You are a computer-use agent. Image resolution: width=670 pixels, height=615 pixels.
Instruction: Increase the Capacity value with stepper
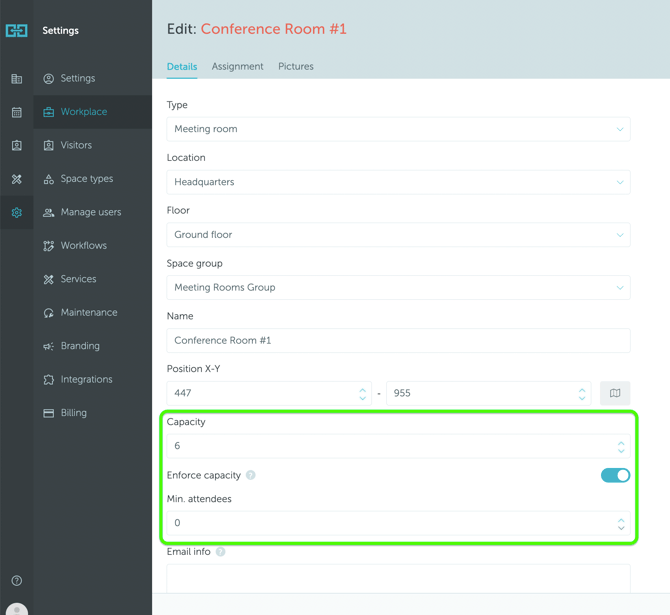pyautogui.click(x=621, y=442)
